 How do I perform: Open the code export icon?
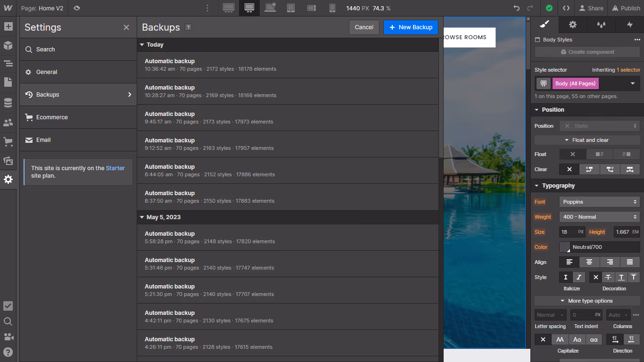pyautogui.click(x=566, y=8)
